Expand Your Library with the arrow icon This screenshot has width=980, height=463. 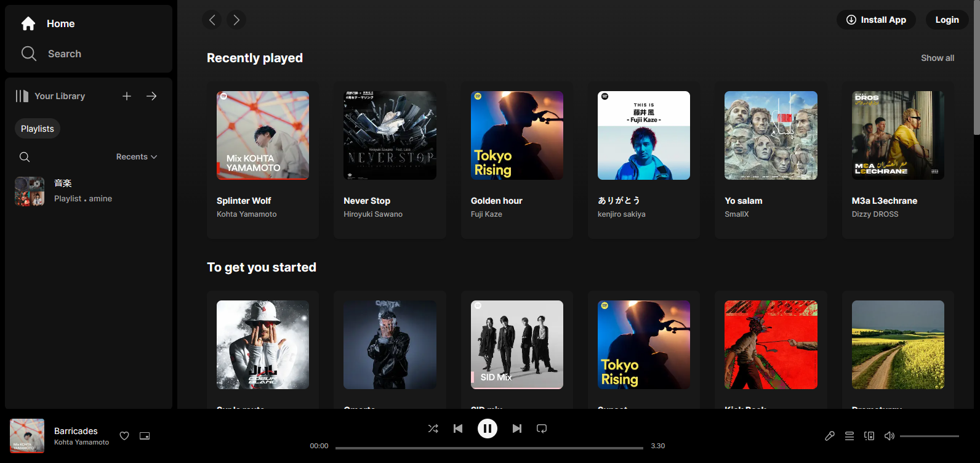151,96
